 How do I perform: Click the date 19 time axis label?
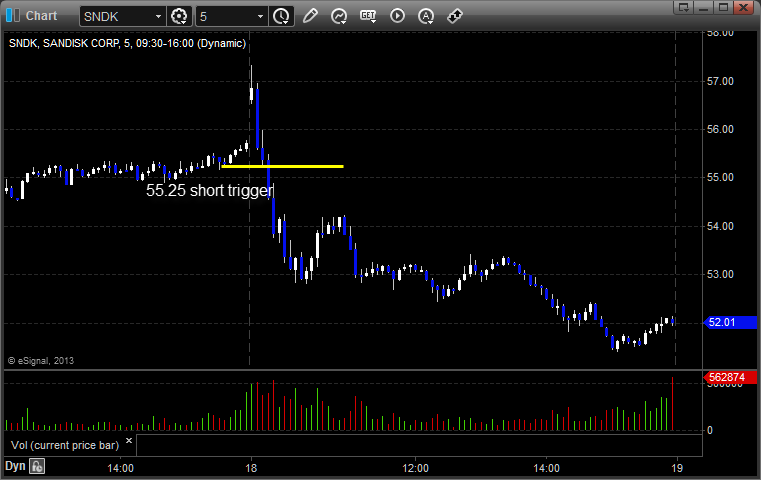pos(677,468)
